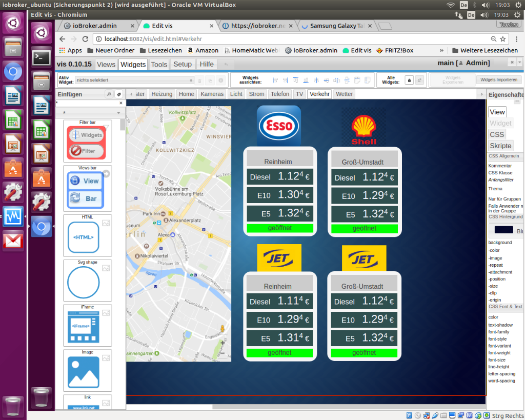Open the widget set filter dropdown
Image resolution: width=525 pixels, height=420 pixels.
91,113
